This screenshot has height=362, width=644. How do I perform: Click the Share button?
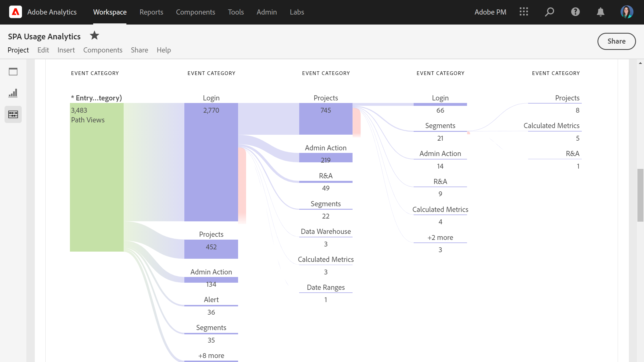pyautogui.click(x=616, y=41)
